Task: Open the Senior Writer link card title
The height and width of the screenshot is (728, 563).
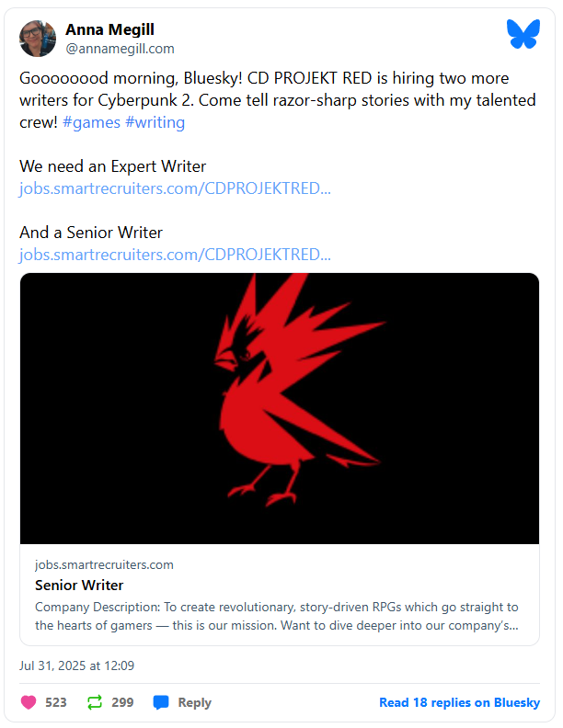Action: tap(79, 586)
